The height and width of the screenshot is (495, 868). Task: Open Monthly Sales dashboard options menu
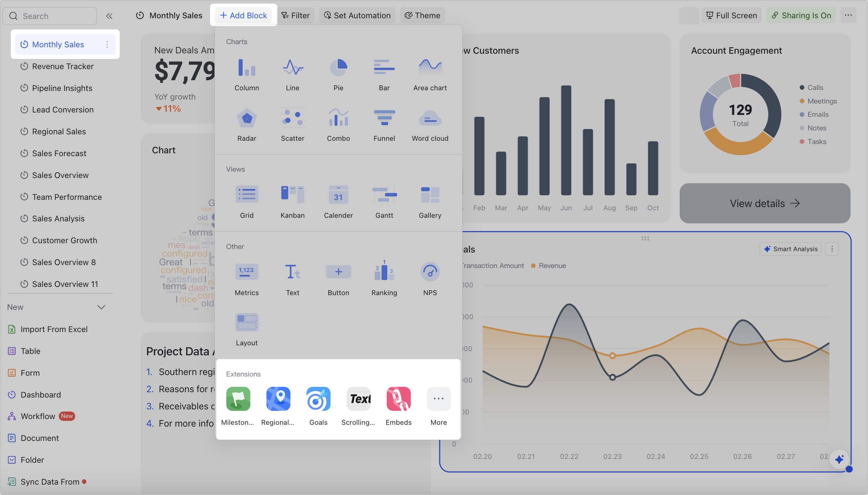[107, 44]
